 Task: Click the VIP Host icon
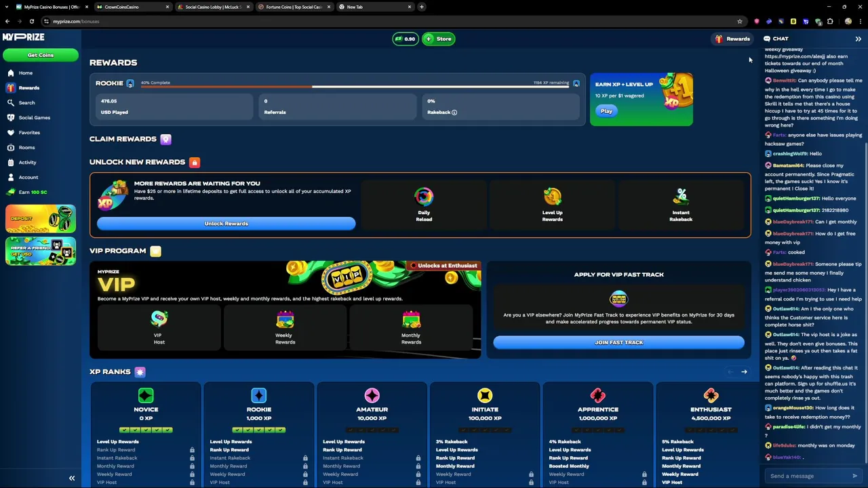click(159, 319)
